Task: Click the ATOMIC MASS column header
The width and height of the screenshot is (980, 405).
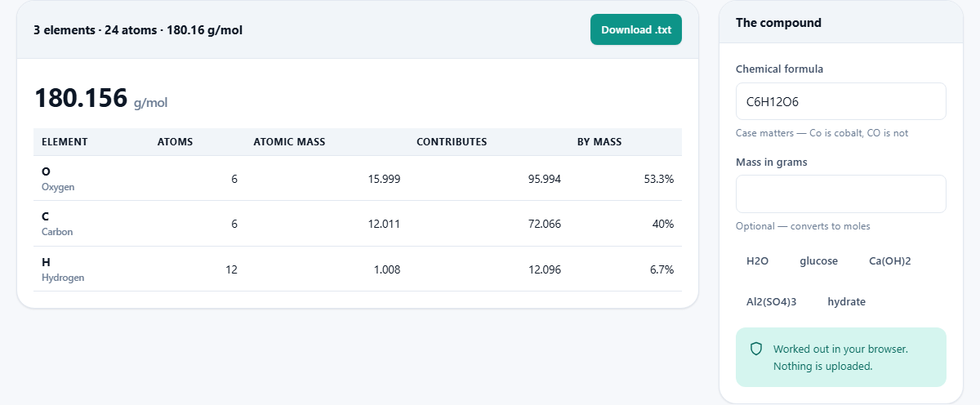Action: [289, 142]
